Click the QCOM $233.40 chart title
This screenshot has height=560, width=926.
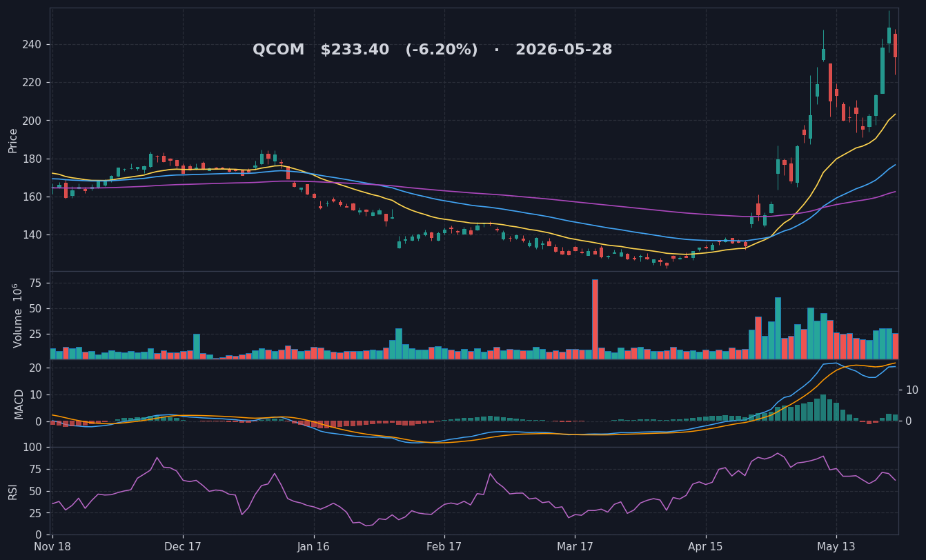pos(432,50)
